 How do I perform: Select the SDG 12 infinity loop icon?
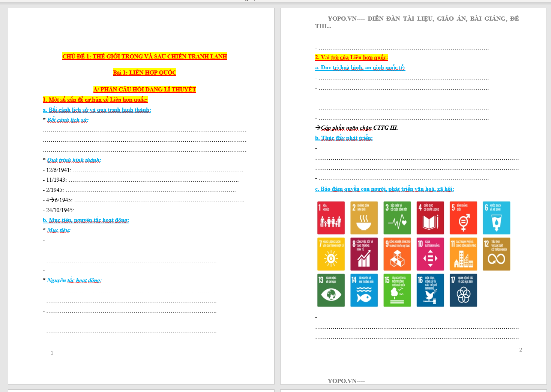496,254
